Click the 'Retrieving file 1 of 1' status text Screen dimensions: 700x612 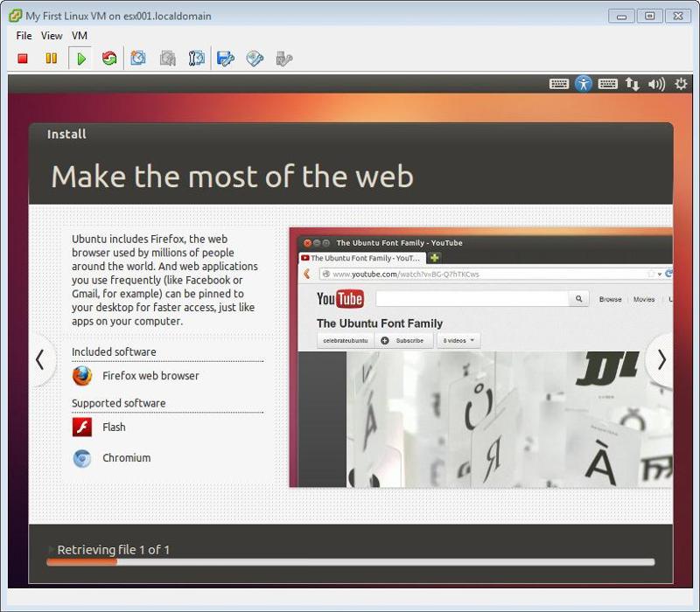[x=114, y=550]
